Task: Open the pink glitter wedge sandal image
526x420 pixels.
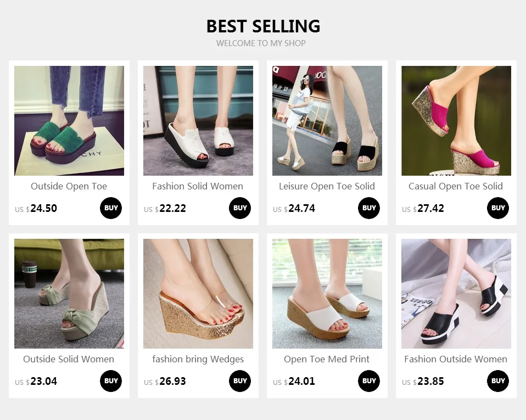Action: [x=456, y=121]
